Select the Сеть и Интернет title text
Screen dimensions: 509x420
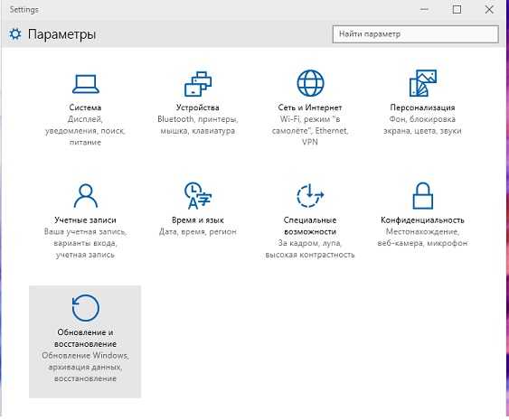310,107
